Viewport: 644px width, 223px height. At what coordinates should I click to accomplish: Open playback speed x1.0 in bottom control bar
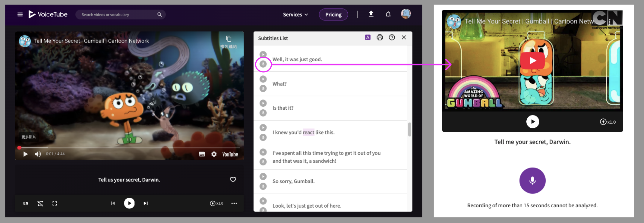(x=216, y=203)
